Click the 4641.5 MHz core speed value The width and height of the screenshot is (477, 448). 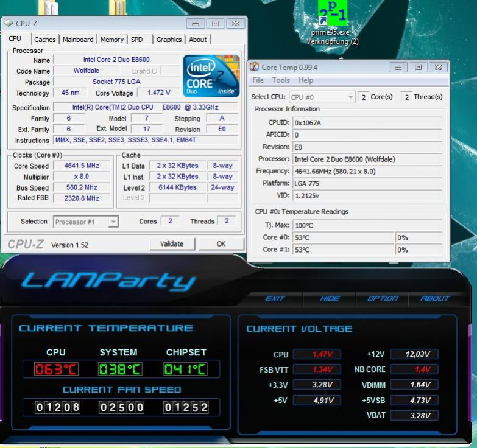(x=82, y=166)
